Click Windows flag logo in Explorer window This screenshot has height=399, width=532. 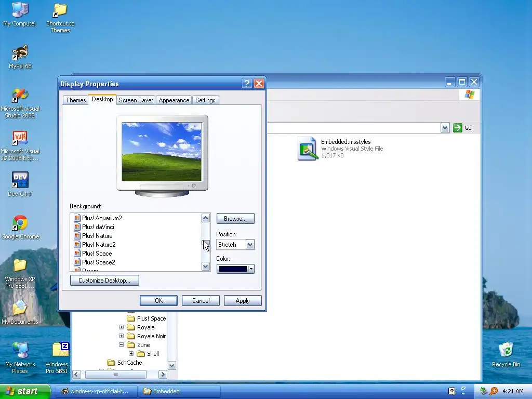470,95
